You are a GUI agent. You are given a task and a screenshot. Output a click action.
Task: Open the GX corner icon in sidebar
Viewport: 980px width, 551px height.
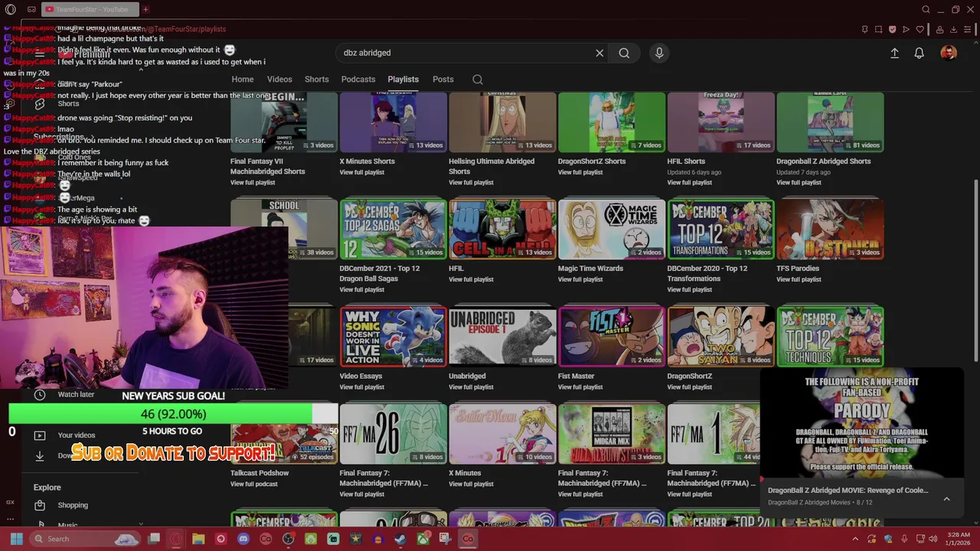(10, 502)
